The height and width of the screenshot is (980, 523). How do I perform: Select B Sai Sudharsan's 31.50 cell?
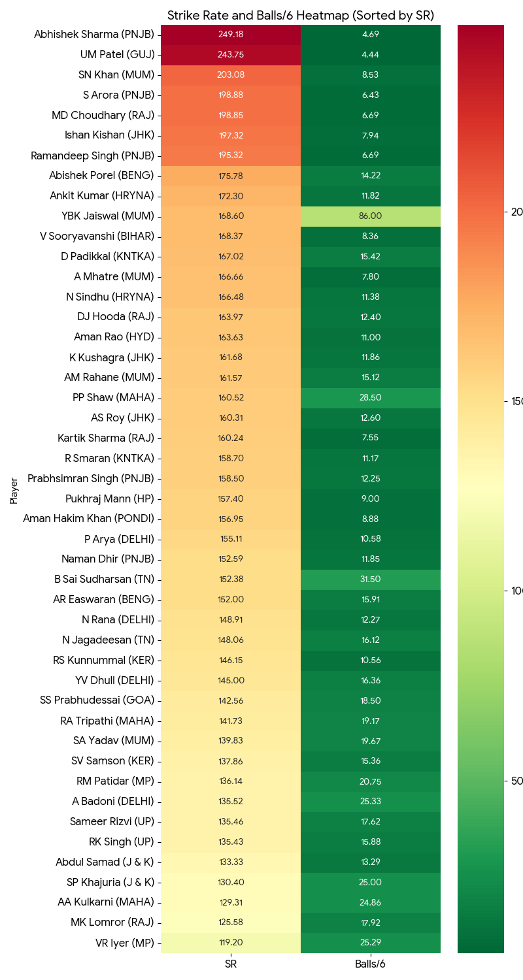tap(370, 580)
